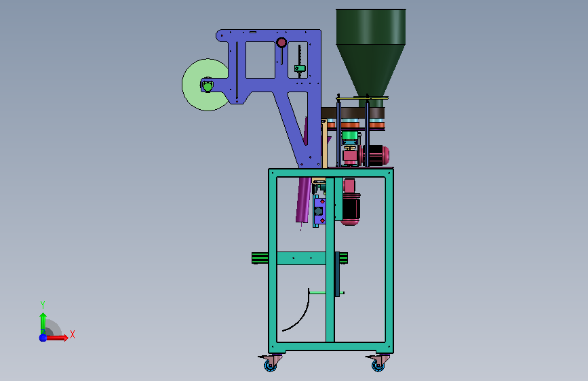Pick the green roller left of frame
588x381 pixels.
click(x=260, y=258)
